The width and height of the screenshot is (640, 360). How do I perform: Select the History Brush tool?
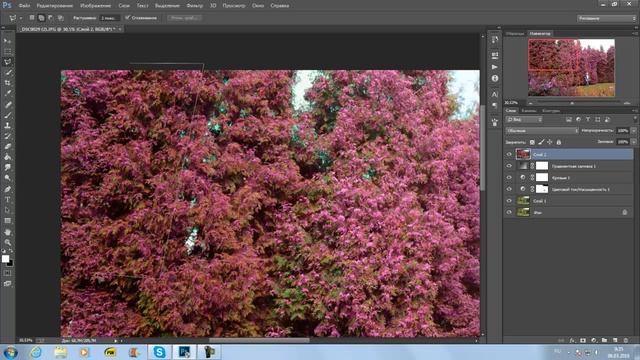tap(7, 136)
